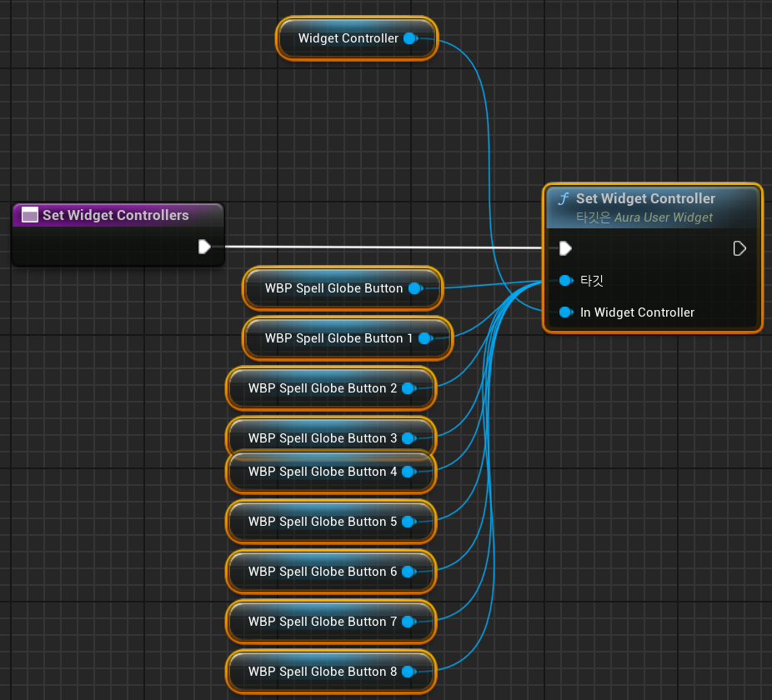The height and width of the screenshot is (700, 772).
Task: Click the execution input pin of Set Widget Controller
Action: click(x=565, y=248)
